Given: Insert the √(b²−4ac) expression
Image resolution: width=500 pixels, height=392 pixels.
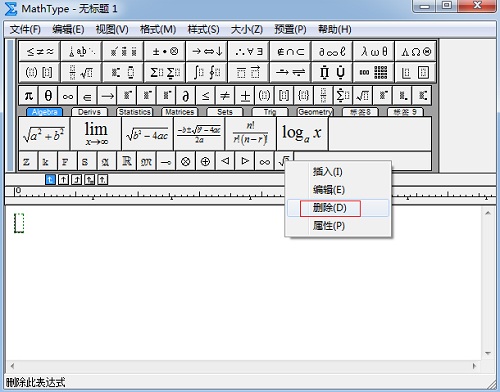Looking at the screenshot, I should (147, 134).
